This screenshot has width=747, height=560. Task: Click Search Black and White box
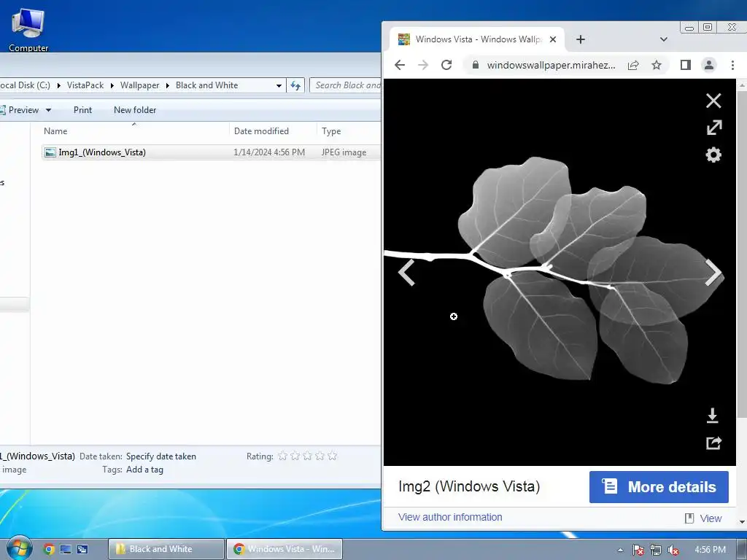coord(345,85)
